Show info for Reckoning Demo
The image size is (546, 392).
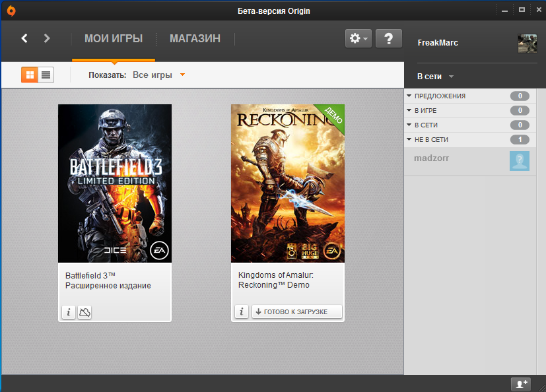(242, 311)
